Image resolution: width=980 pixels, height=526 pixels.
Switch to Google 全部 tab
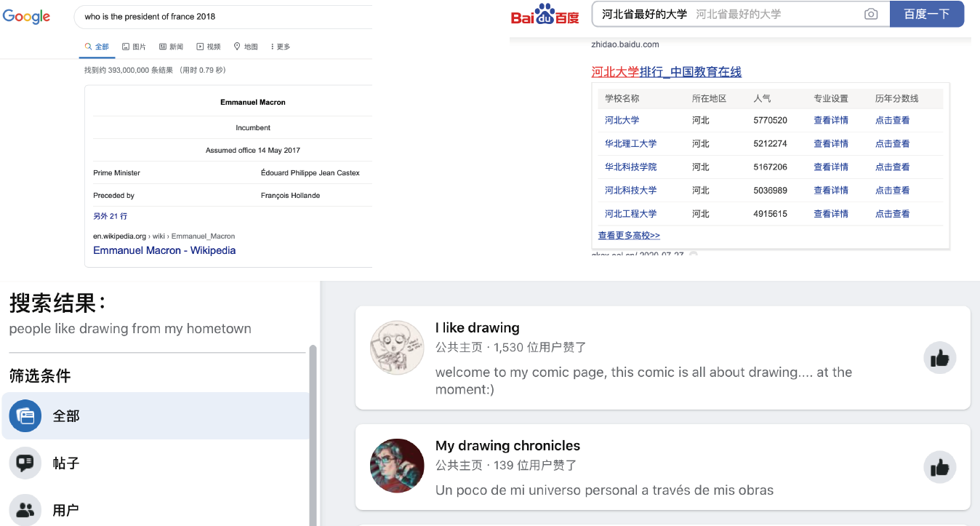point(97,47)
